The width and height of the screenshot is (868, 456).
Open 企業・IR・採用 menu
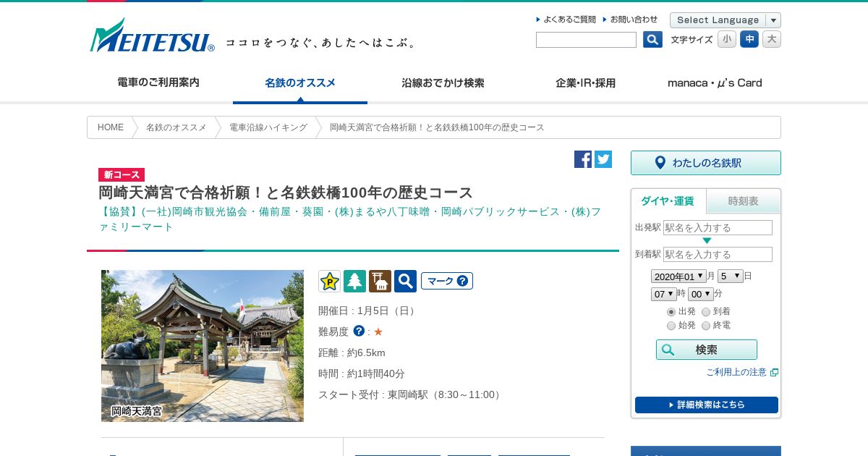tap(585, 83)
